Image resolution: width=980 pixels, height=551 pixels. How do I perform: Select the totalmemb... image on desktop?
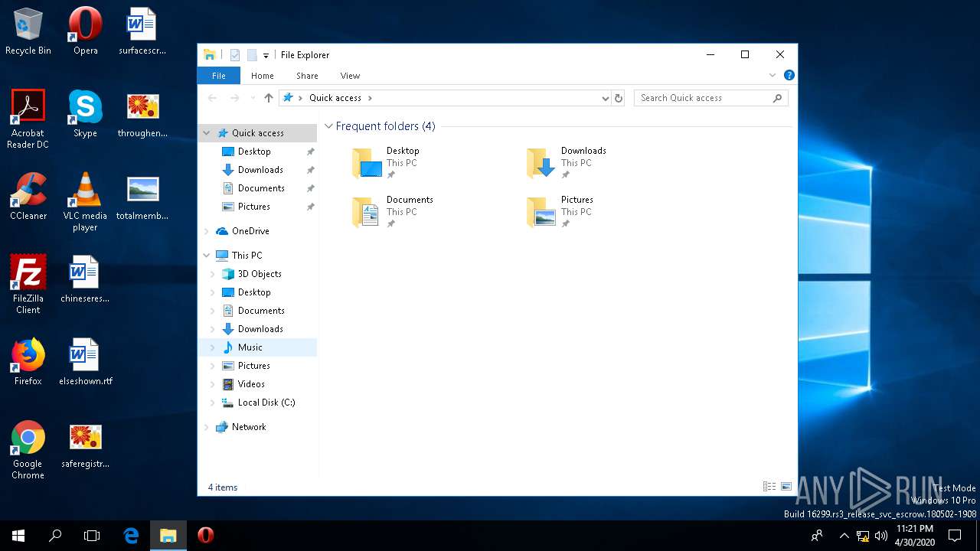point(142,197)
